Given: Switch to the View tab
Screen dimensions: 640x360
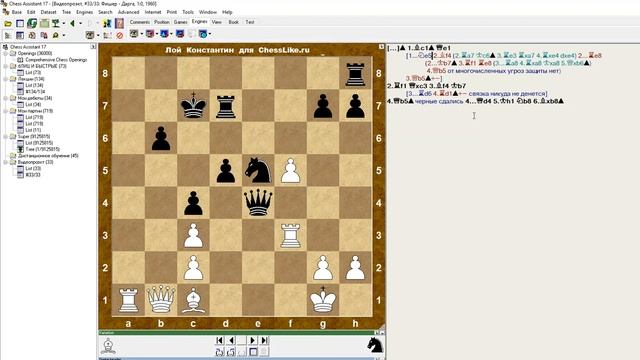Looking at the screenshot, I should click(217, 22).
